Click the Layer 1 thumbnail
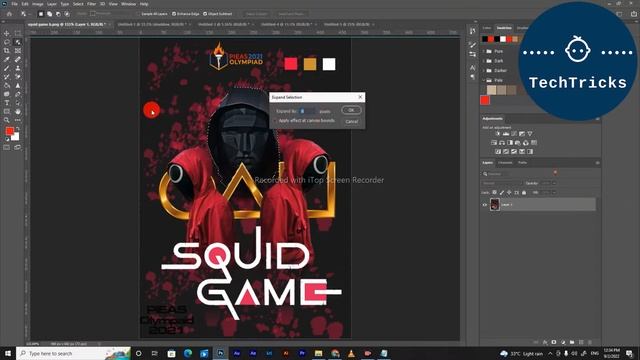Screen dimensions: 640x360 click(x=495, y=204)
